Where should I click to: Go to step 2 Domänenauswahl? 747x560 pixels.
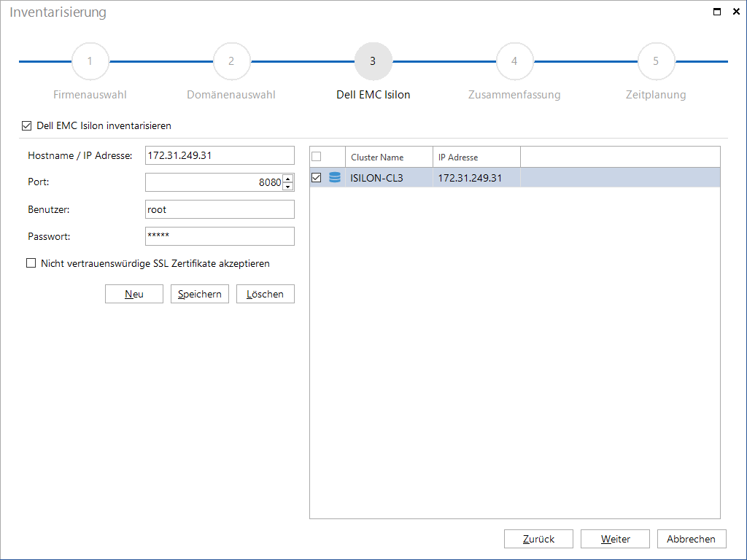pyautogui.click(x=231, y=61)
